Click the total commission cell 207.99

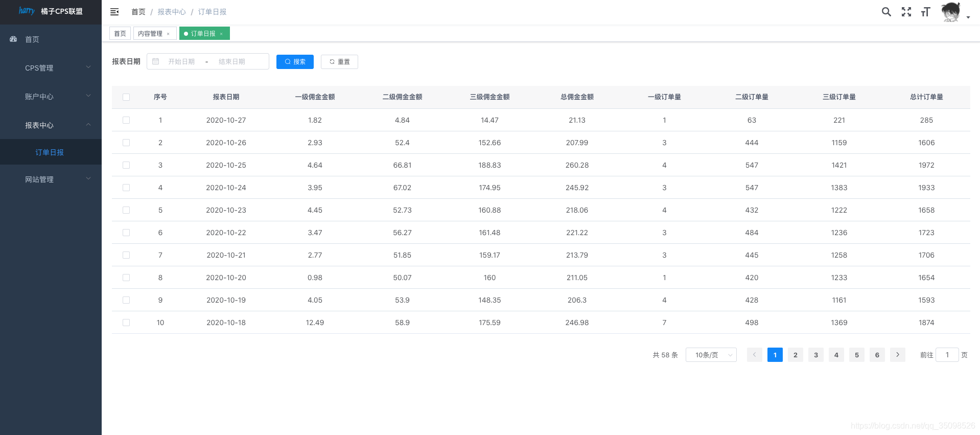pyautogui.click(x=577, y=143)
